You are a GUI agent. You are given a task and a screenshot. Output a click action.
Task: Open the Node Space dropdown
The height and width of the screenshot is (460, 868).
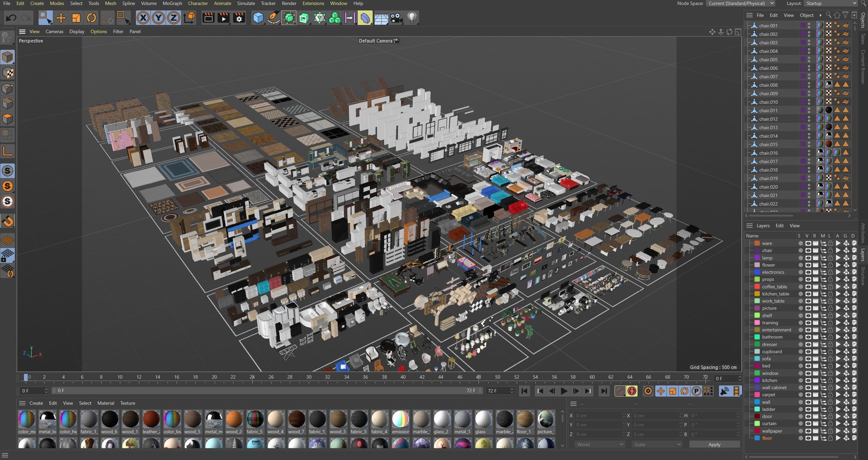pyautogui.click(x=741, y=4)
